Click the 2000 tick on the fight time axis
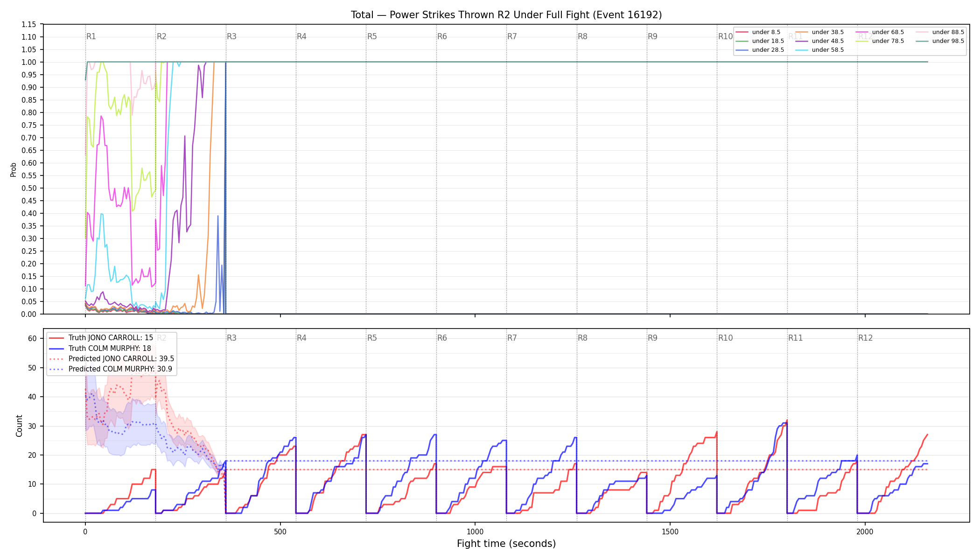980x560 pixels. point(865,532)
